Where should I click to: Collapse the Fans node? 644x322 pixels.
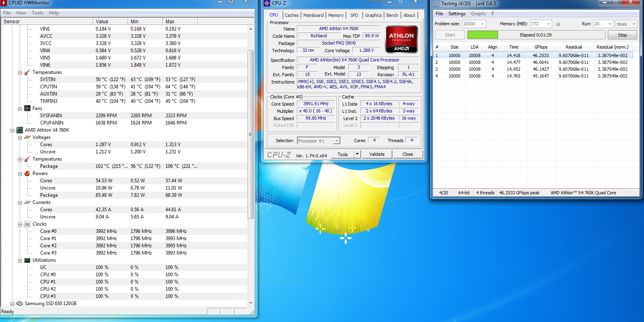point(20,109)
